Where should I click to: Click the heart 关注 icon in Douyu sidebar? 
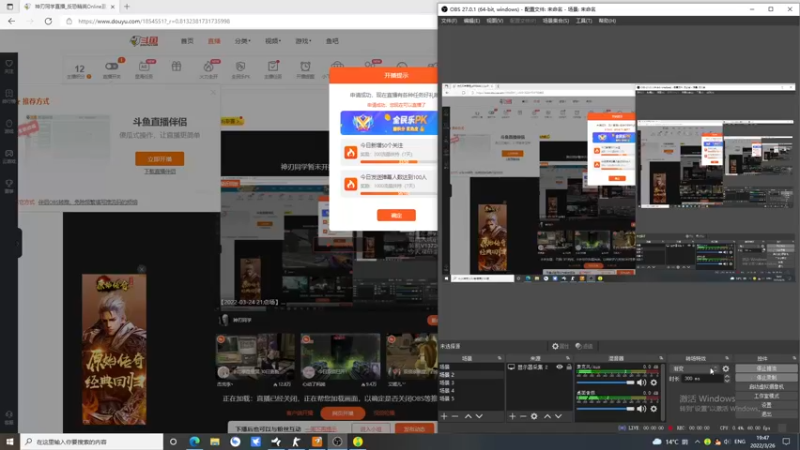coord(9,66)
